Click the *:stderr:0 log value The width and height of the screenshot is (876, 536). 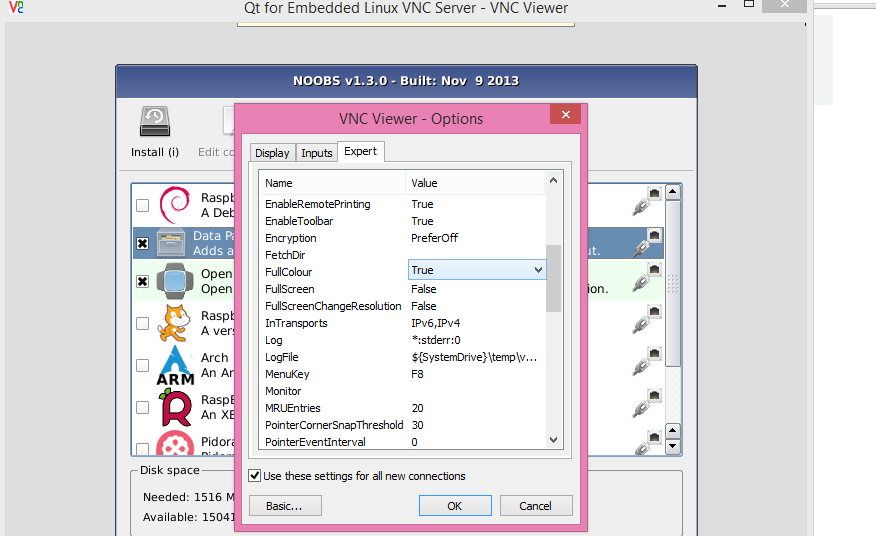tap(436, 340)
